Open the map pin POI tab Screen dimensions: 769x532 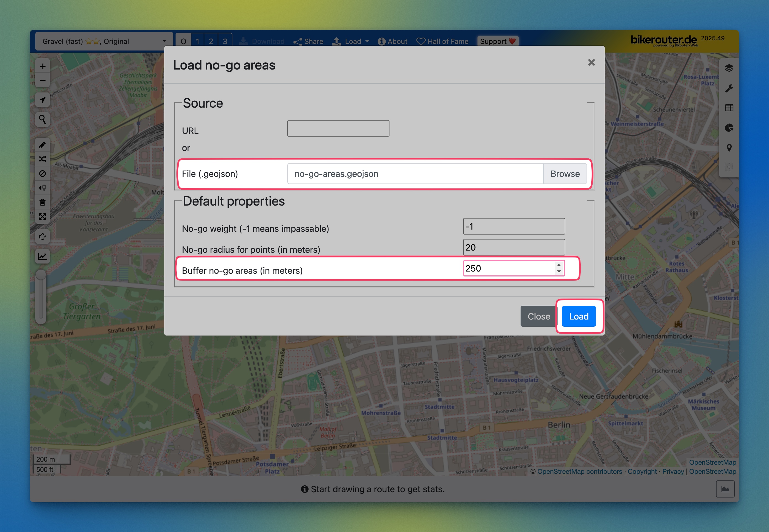[x=729, y=148]
